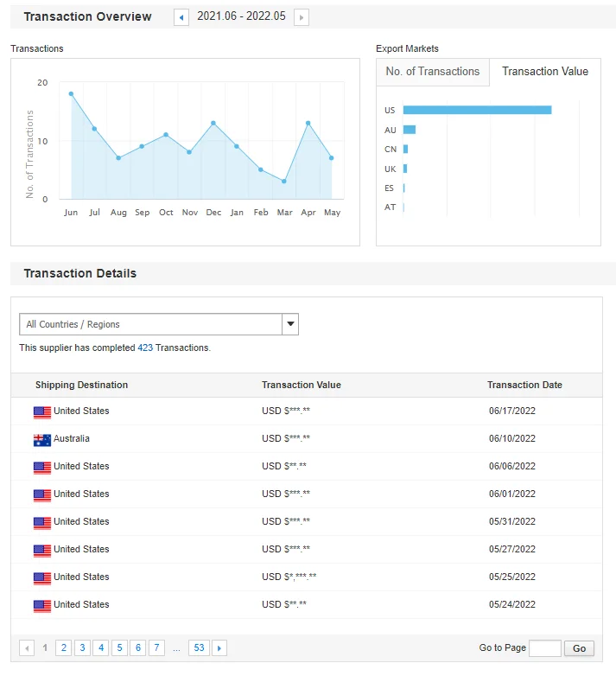
Task: Focus the Go to Page input field
Action: click(544, 648)
